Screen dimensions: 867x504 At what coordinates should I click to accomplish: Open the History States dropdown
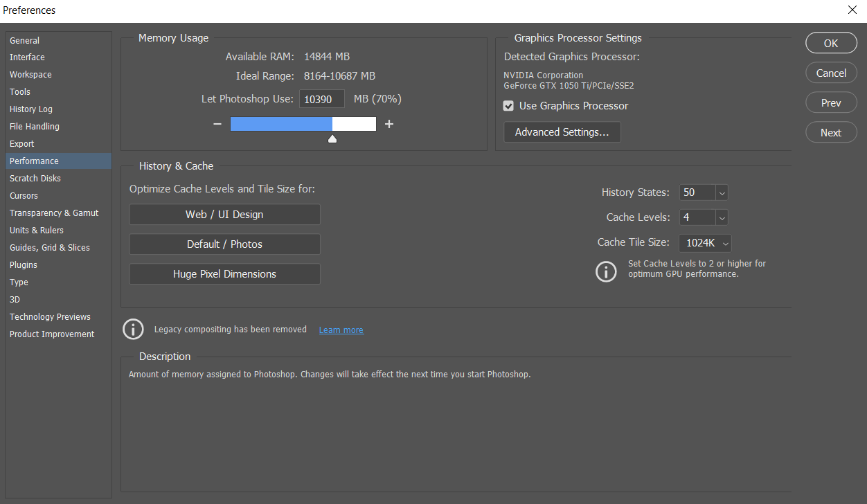[x=722, y=192]
